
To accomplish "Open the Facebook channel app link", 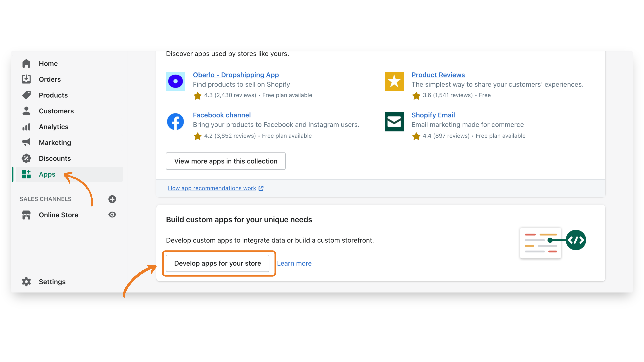I will click(222, 115).
